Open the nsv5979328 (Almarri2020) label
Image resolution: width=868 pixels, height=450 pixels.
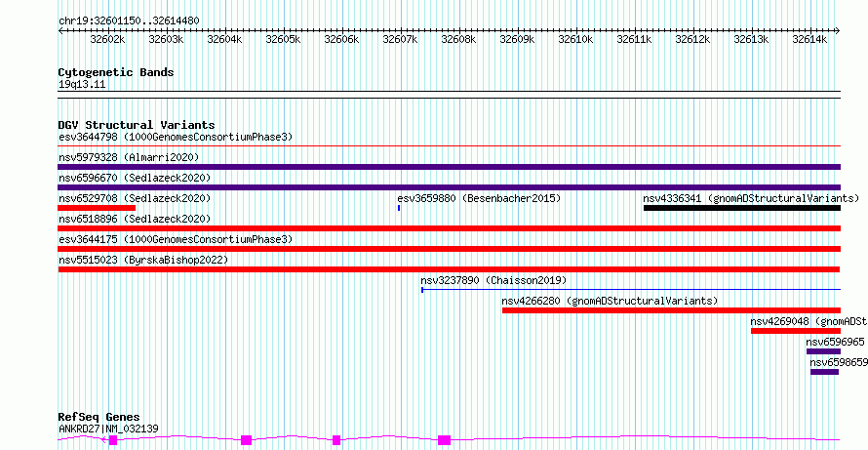coord(129,157)
